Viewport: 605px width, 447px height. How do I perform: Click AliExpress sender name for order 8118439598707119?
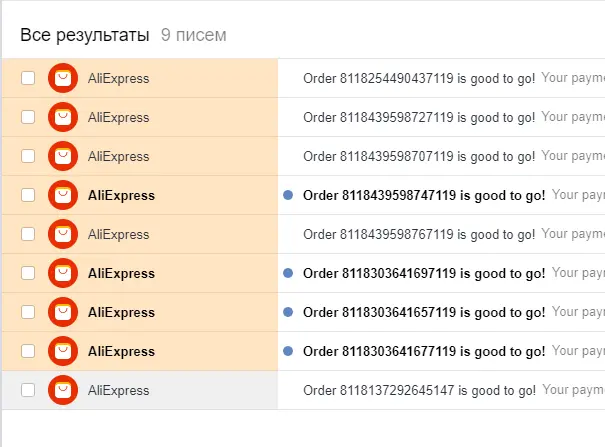point(118,157)
